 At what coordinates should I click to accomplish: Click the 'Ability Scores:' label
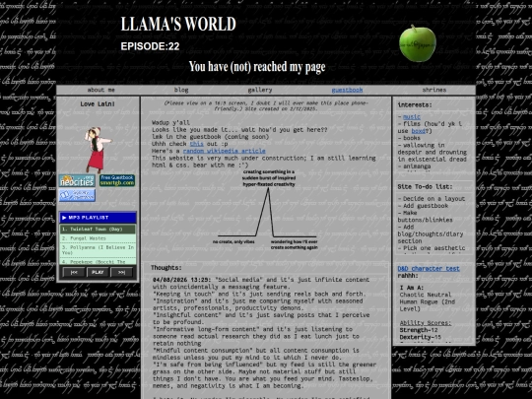[426, 323]
